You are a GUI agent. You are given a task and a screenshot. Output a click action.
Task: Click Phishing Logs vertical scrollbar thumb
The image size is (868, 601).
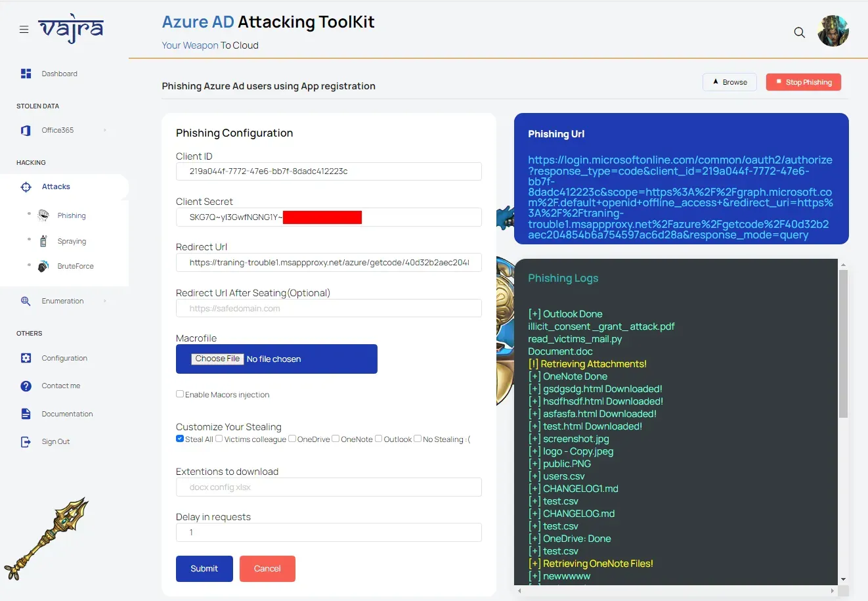[843, 344]
